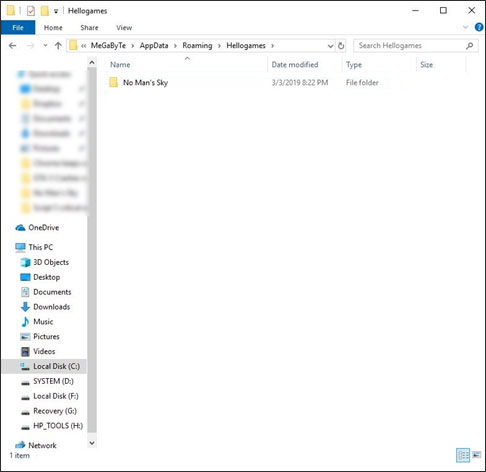Open the Share ribbon tab
This screenshot has width=486, height=472.
click(89, 28)
